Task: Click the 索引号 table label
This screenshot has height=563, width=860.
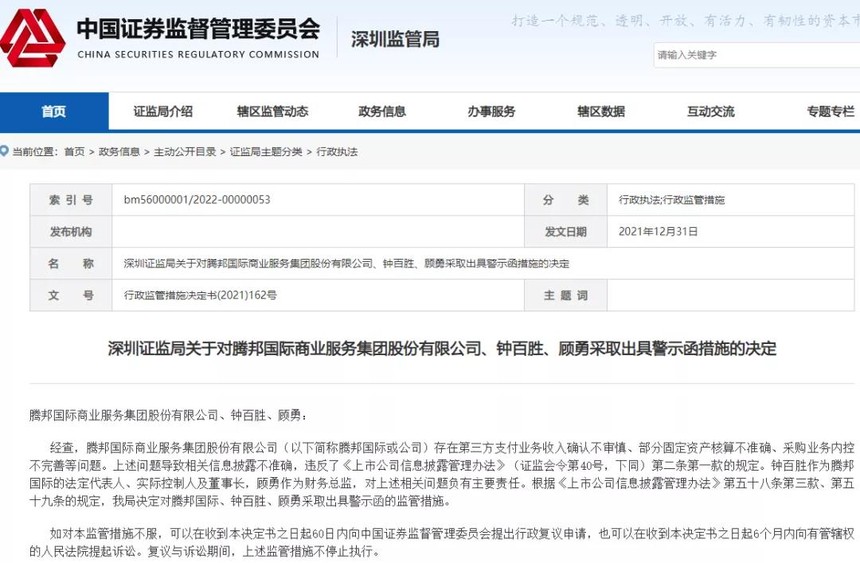Action: [71, 200]
